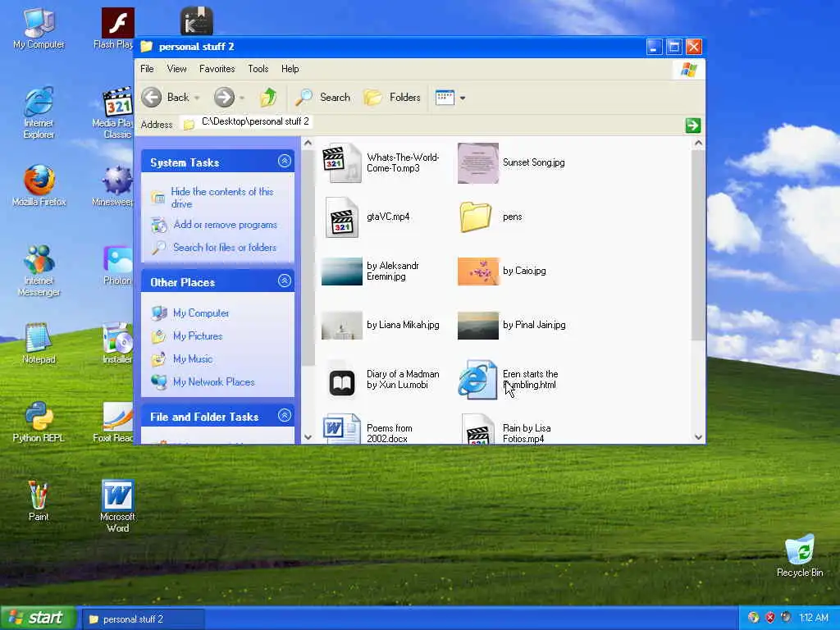Launch Microsoft Word from the desktop
The image size is (840, 630).
click(x=117, y=505)
